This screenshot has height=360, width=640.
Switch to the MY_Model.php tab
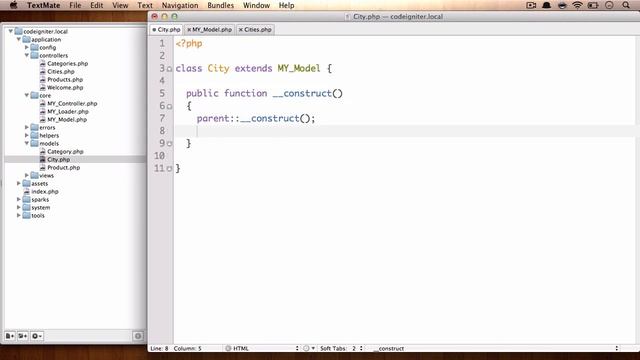click(x=212, y=30)
